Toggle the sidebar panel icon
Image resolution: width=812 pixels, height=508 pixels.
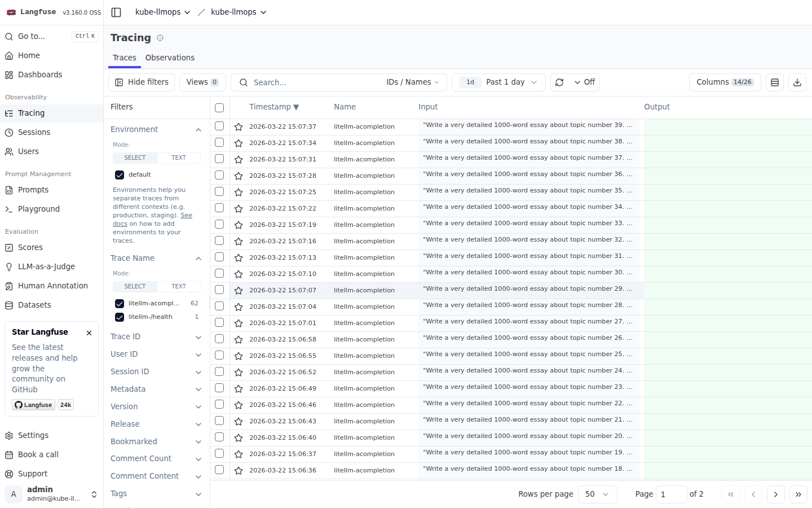pos(116,12)
